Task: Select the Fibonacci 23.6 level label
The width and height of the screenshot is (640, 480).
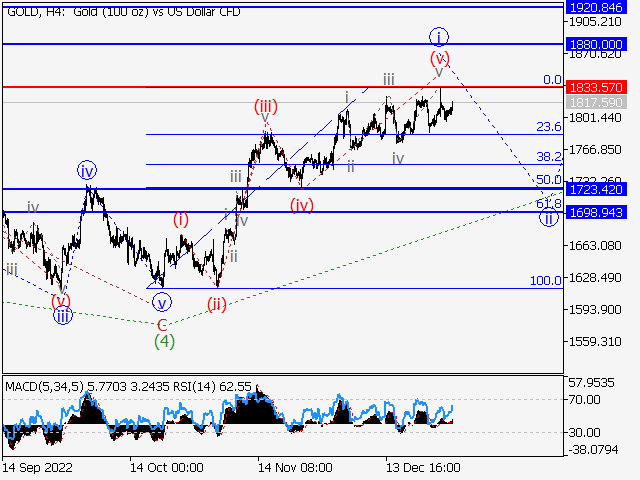Action: [x=549, y=127]
